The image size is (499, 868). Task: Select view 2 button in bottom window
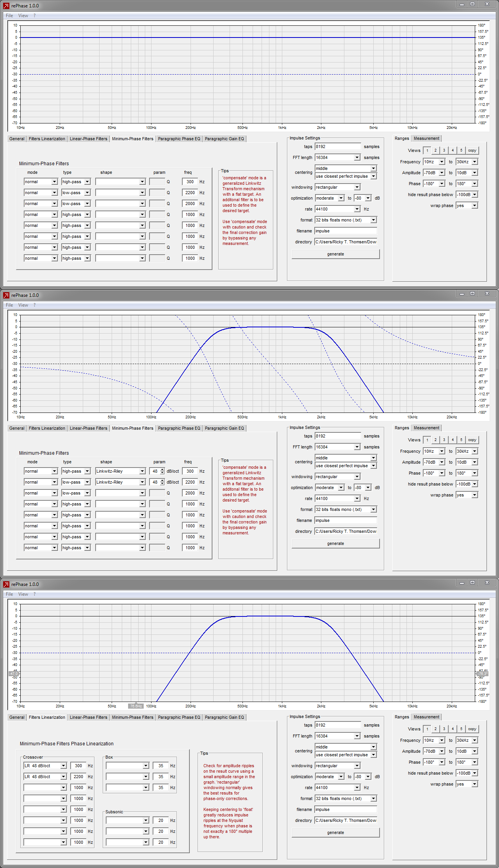(435, 729)
